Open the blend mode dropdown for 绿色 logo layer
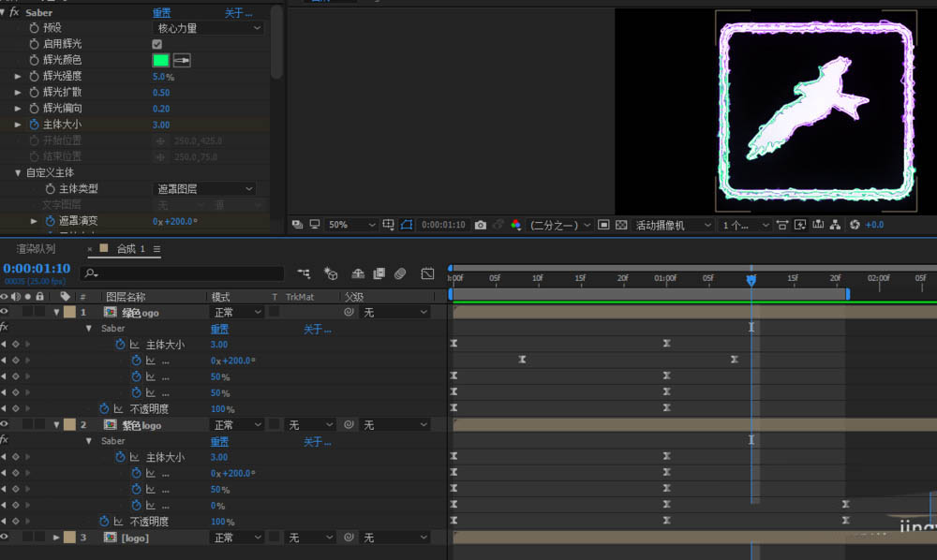This screenshot has height=560, width=937. pos(238,312)
